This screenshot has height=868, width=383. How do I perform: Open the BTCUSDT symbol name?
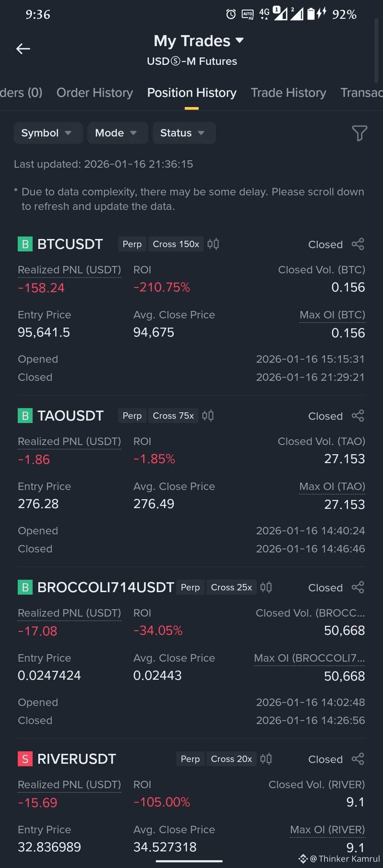click(x=70, y=244)
